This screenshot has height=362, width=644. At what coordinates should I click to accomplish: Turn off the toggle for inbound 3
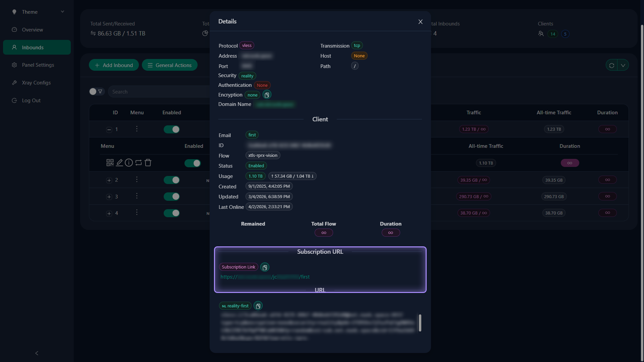pos(172,197)
